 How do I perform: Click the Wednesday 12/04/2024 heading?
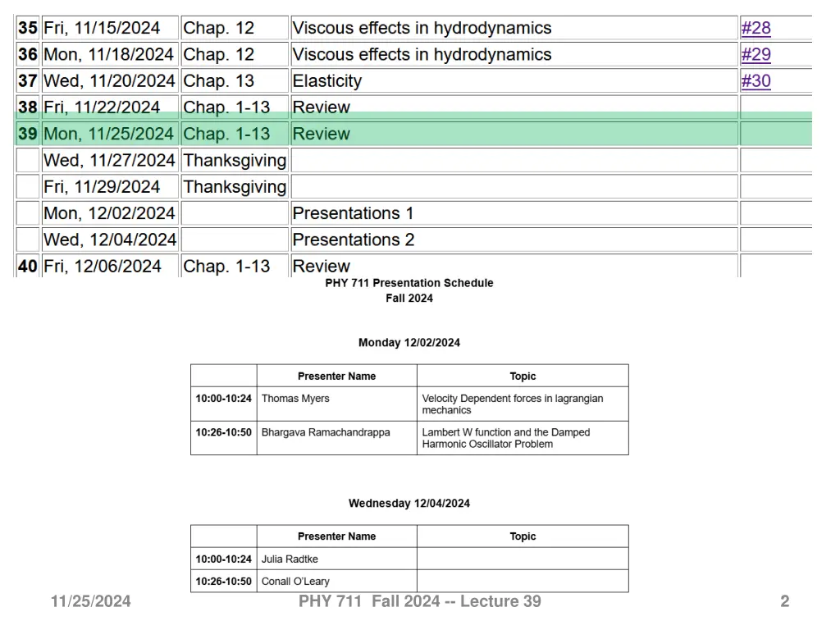[x=409, y=504]
